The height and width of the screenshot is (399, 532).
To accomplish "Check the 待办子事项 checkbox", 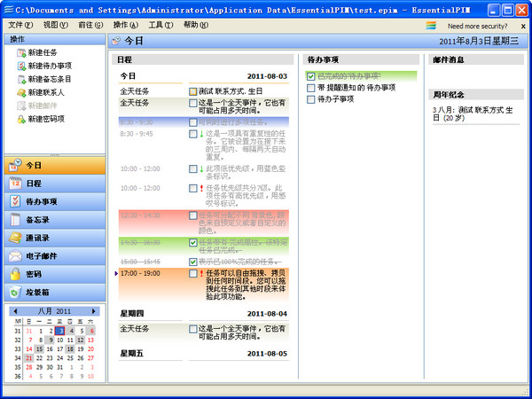I will pyautogui.click(x=310, y=99).
